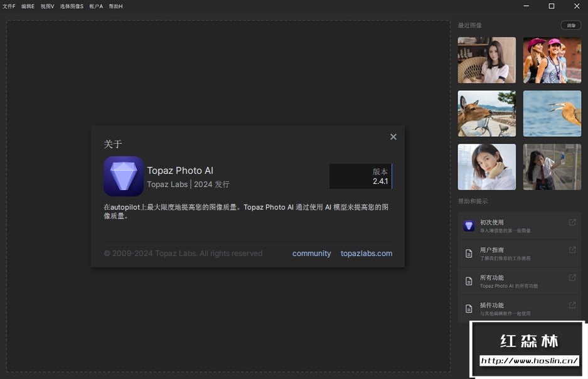This screenshot has height=379, width=588.
Task: Minimize the Topaz Photo AI window
Action: click(x=526, y=6)
